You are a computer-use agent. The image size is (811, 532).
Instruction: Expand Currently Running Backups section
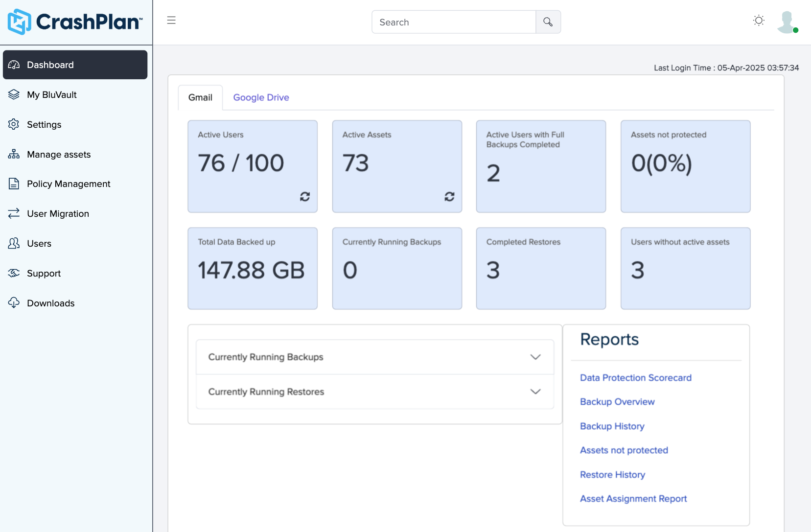point(535,357)
